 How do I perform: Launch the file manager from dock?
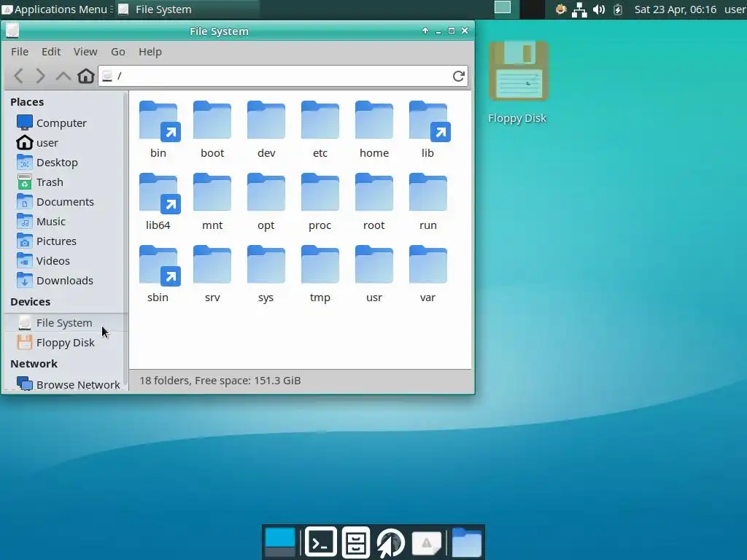[x=356, y=542]
